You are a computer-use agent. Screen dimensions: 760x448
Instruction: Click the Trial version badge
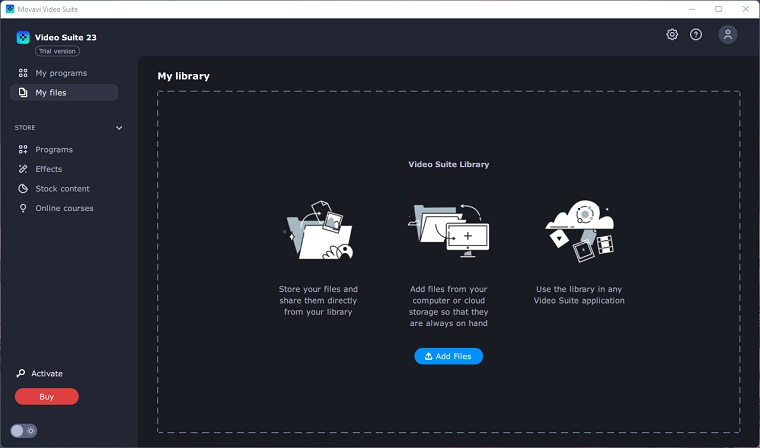(x=57, y=51)
